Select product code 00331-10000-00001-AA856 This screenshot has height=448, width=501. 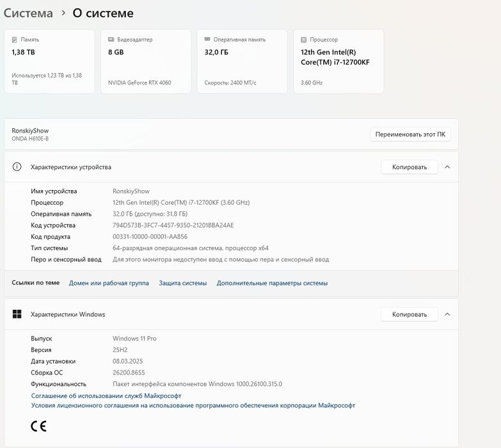point(150,237)
